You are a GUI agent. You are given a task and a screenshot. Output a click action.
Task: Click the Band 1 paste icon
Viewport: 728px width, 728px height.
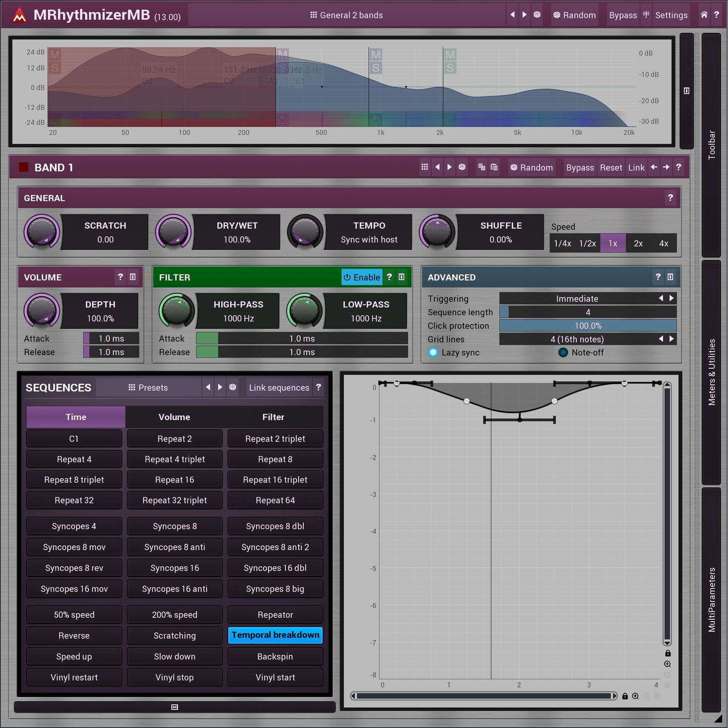494,167
